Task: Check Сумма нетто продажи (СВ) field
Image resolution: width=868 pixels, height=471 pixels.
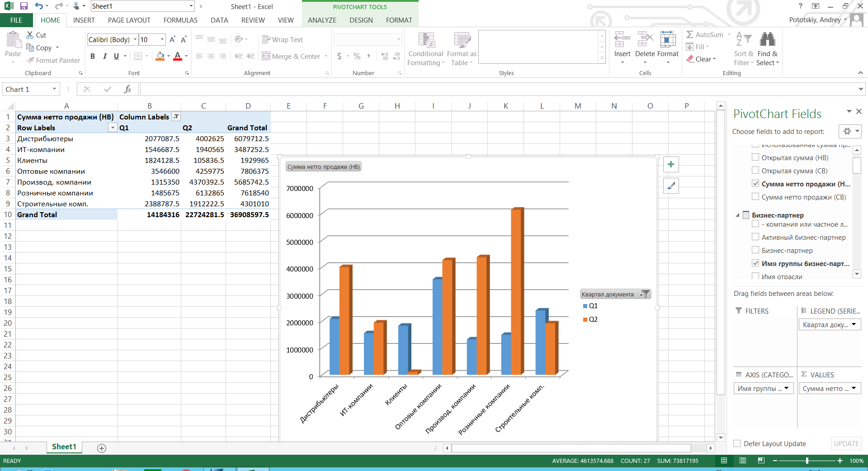Action: tap(755, 197)
